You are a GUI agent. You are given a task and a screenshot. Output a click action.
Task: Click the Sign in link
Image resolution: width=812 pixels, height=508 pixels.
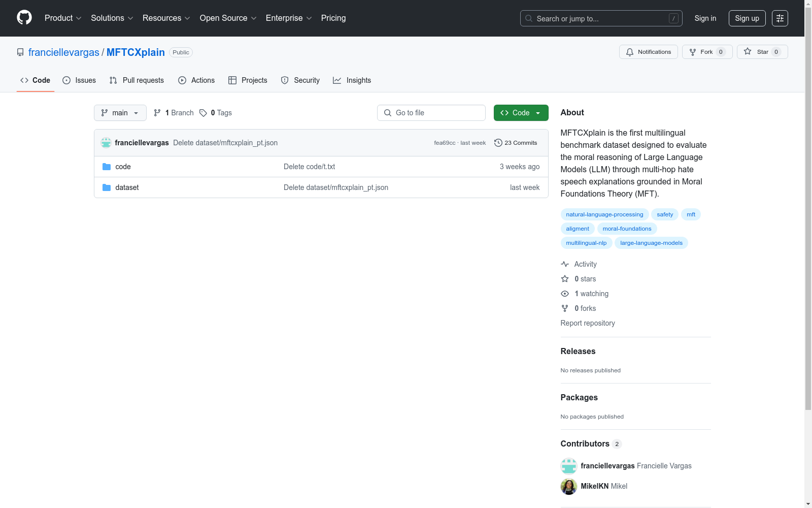pyautogui.click(x=705, y=18)
